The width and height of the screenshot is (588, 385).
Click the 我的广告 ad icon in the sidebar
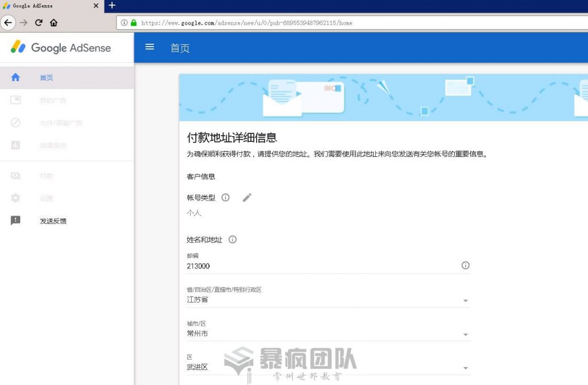[16, 100]
